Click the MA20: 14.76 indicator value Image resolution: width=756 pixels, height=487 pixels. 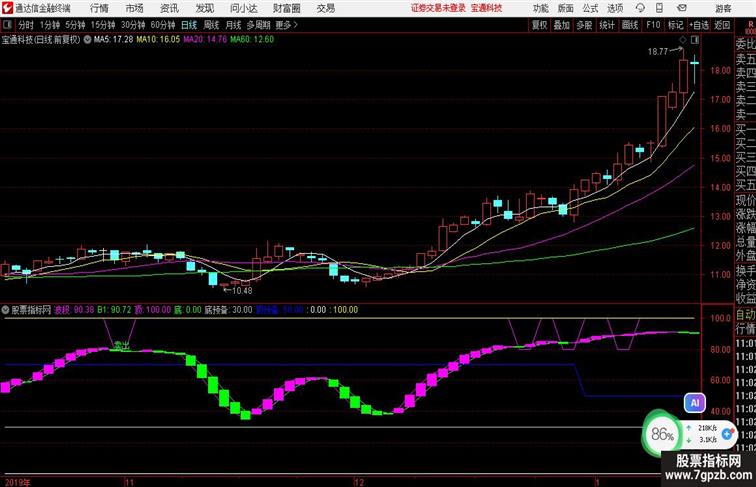[205, 40]
